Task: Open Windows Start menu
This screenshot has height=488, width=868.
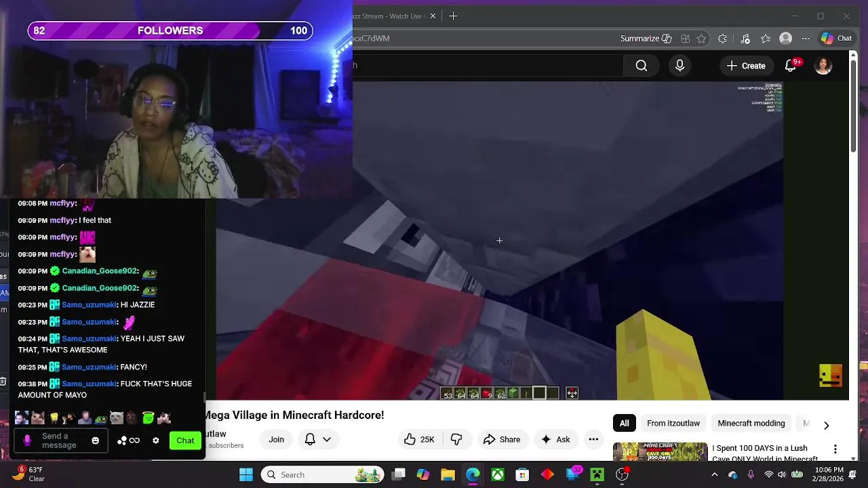Action: coord(246,474)
